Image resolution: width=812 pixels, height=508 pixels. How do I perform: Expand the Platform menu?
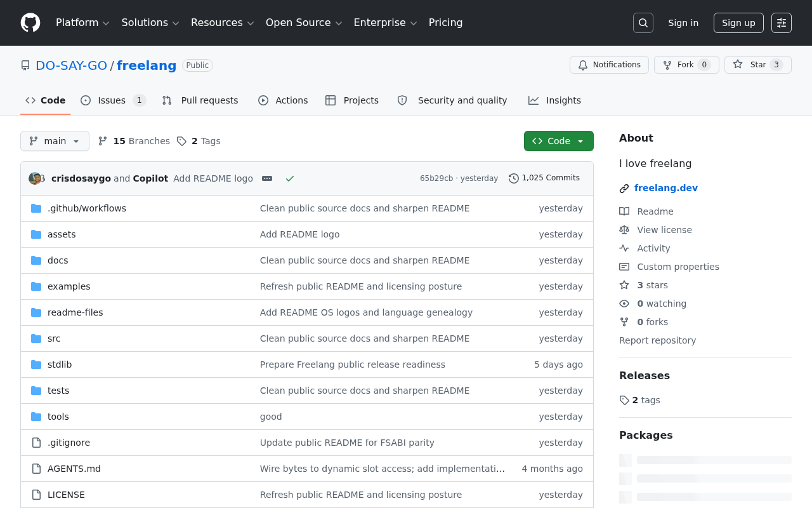tap(82, 23)
